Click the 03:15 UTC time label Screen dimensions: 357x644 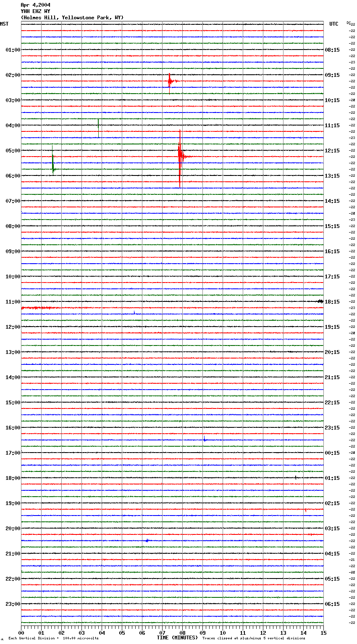click(332, 529)
